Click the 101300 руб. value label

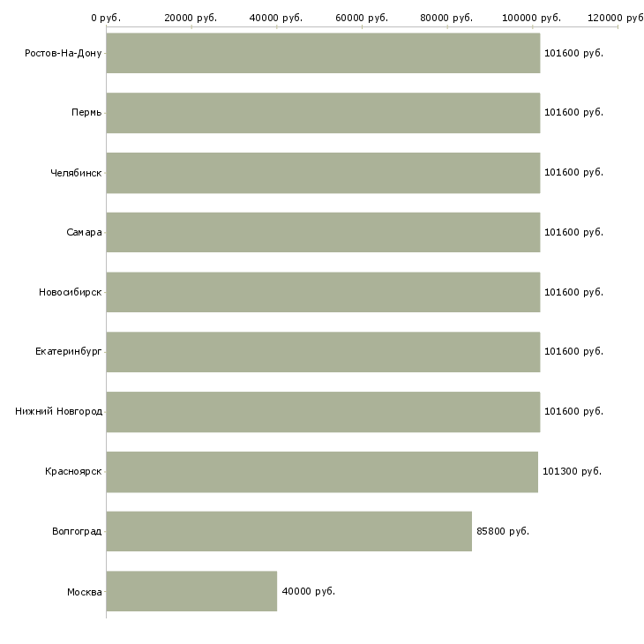[x=572, y=471]
